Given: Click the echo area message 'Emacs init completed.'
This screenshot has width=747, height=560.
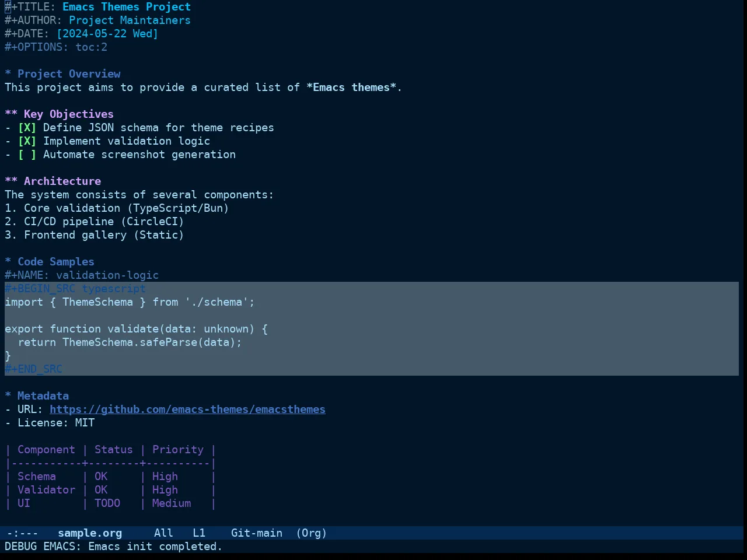Looking at the screenshot, I should pyautogui.click(x=155, y=547).
